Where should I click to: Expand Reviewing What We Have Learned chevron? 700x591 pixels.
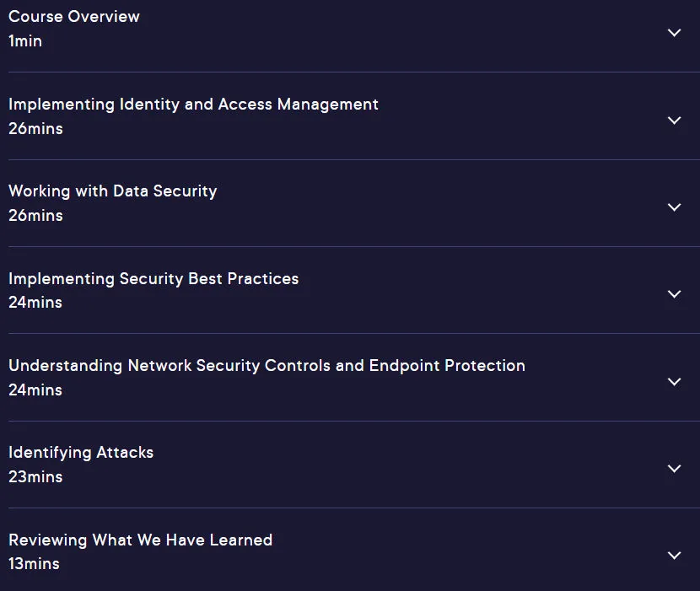pos(674,556)
